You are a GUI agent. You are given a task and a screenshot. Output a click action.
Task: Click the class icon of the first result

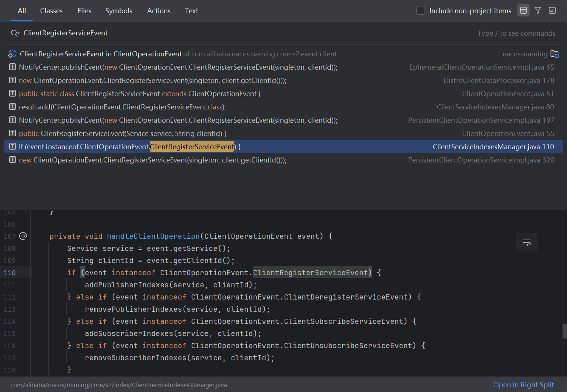pyautogui.click(x=12, y=54)
